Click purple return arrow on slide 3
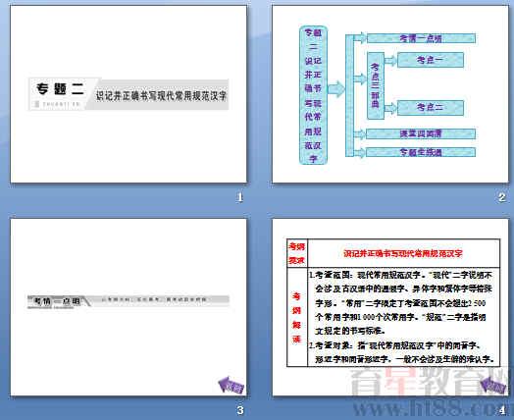The width and height of the screenshot is (514, 420). click(231, 385)
